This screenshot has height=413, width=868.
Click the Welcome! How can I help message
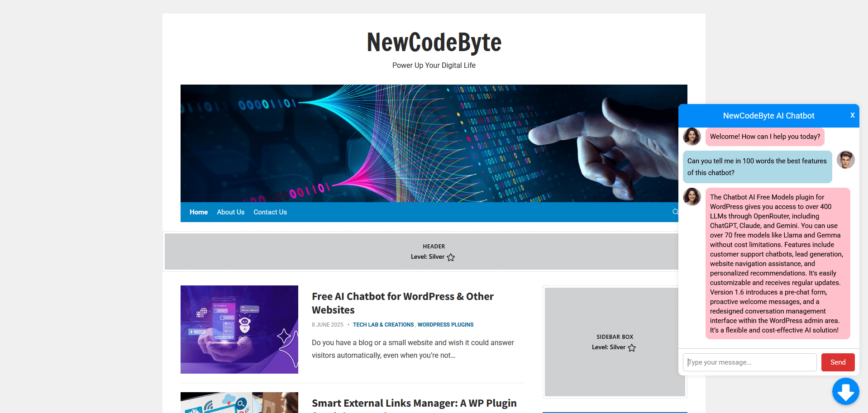click(765, 137)
